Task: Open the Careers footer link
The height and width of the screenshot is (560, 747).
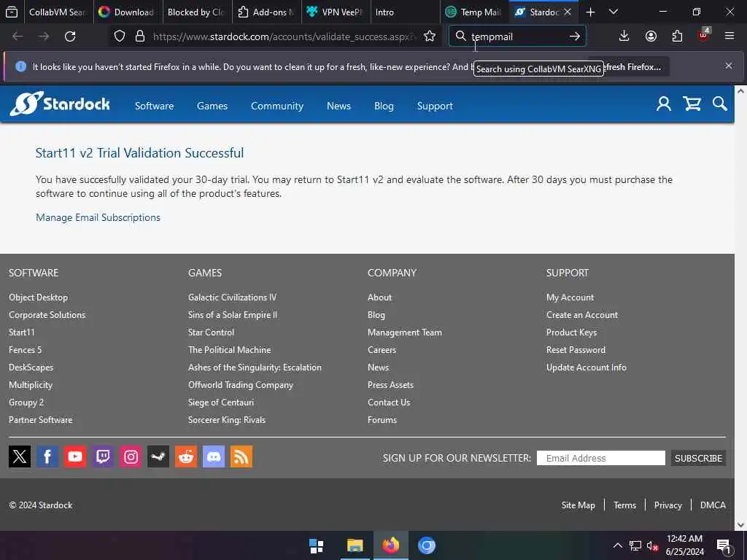Action: 382,350
